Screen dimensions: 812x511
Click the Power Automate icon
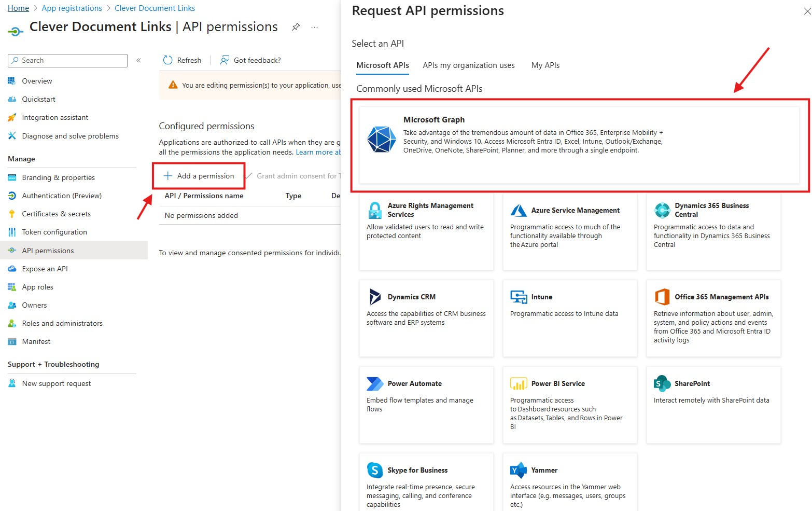tap(375, 383)
